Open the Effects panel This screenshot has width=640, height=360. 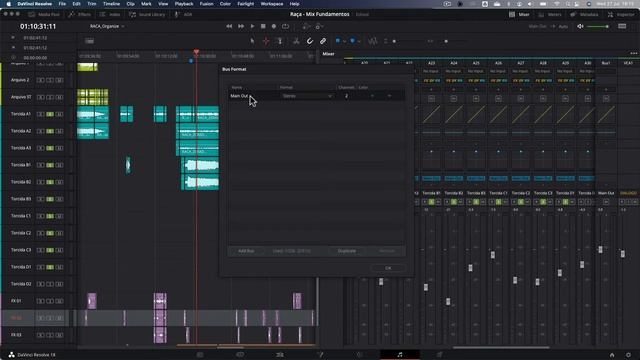click(x=80, y=14)
